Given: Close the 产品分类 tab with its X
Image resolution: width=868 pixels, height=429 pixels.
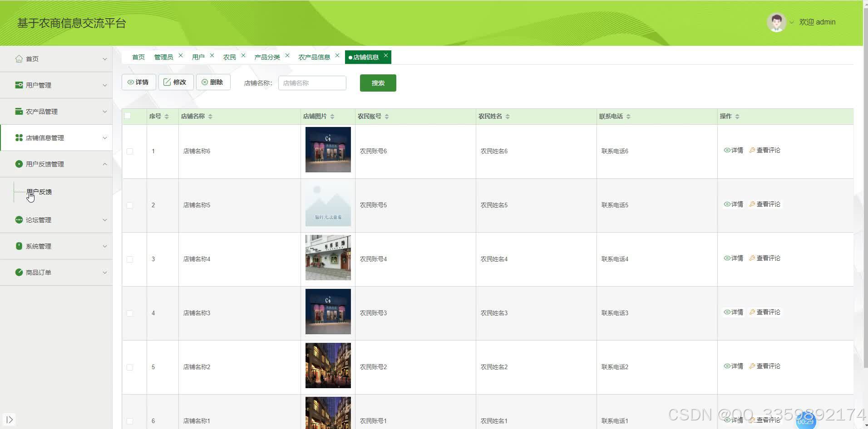Looking at the screenshot, I should click(287, 55).
